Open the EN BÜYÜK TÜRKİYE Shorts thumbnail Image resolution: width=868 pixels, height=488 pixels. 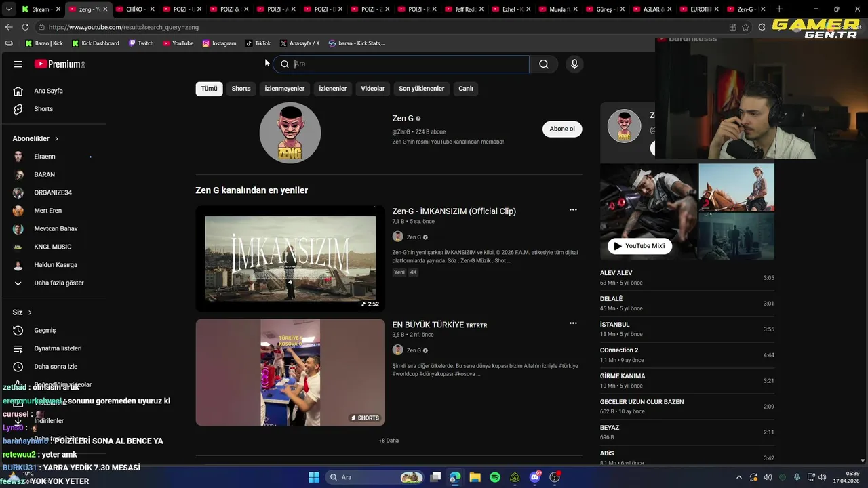click(290, 372)
